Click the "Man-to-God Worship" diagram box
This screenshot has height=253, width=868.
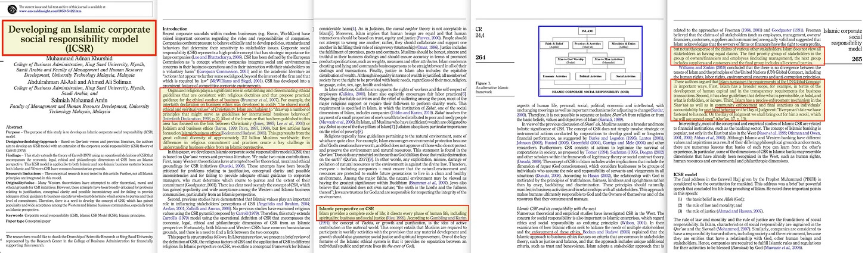571,60
